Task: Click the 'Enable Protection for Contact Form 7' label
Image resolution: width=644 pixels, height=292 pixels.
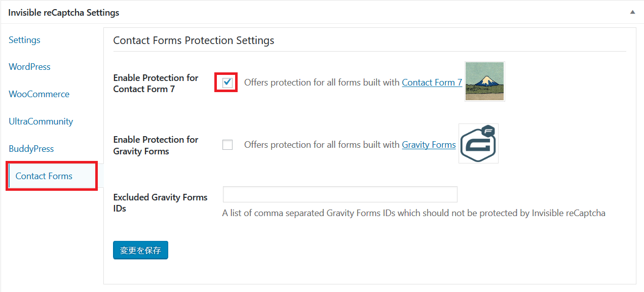Action: click(x=156, y=84)
